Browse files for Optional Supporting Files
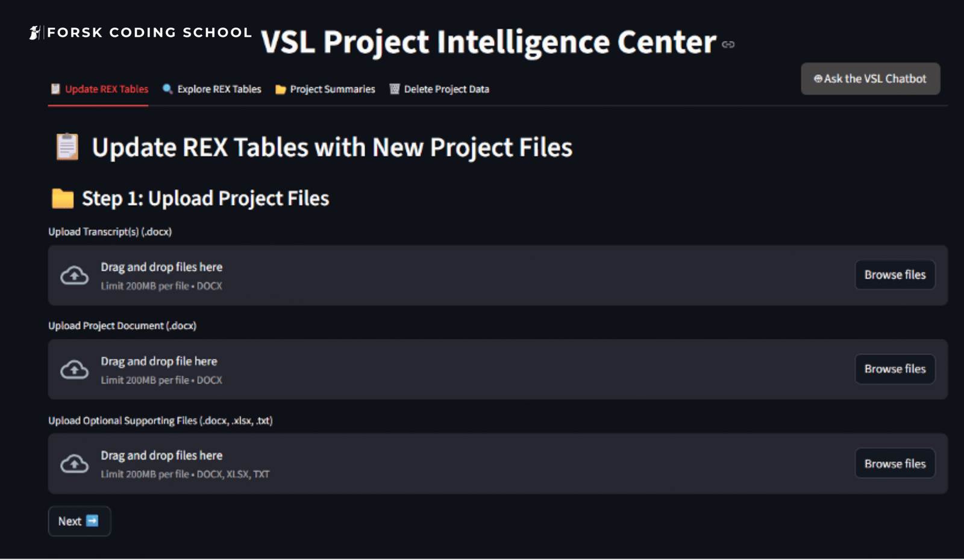This screenshot has width=964, height=560. [x=895, y=464]
